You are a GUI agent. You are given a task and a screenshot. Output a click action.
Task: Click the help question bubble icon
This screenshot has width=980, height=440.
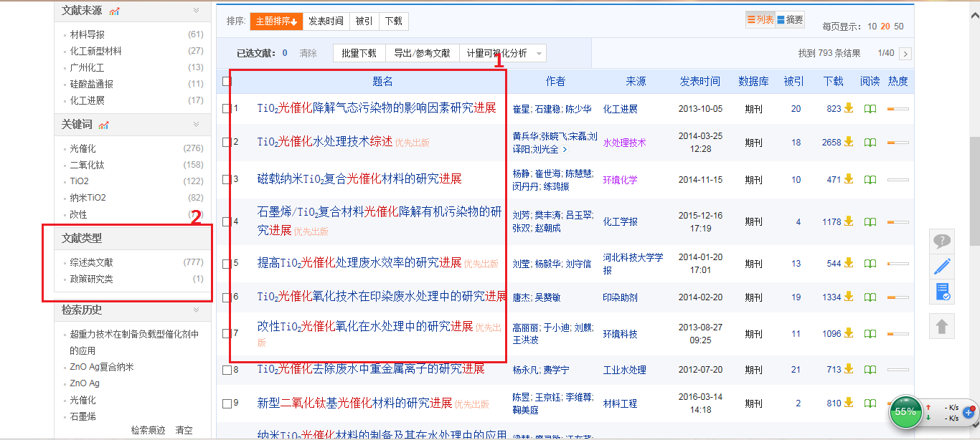pos(942,241)
